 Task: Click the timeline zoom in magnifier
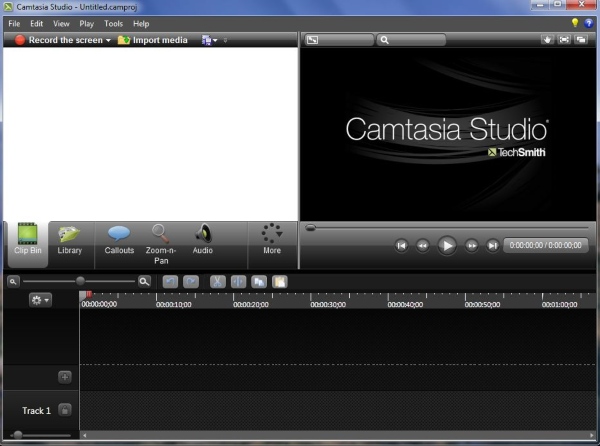[x=144, y=282]
